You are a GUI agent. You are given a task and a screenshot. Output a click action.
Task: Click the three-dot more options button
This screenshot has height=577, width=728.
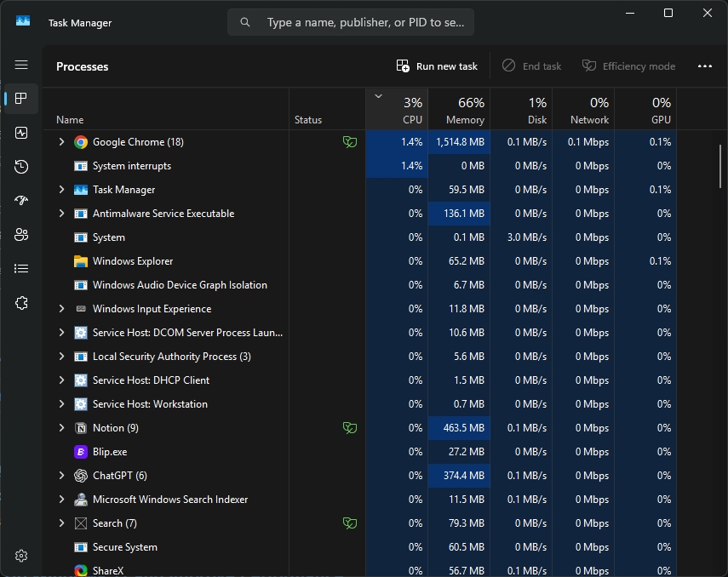[704, 66]
